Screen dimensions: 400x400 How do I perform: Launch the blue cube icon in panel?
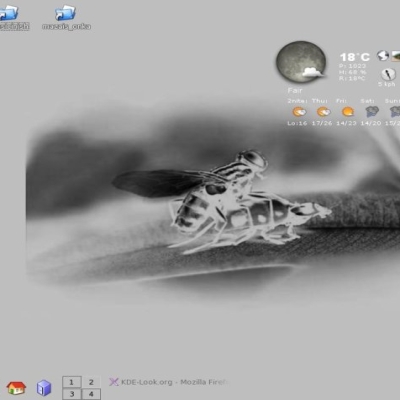click(x=44, y=388)
